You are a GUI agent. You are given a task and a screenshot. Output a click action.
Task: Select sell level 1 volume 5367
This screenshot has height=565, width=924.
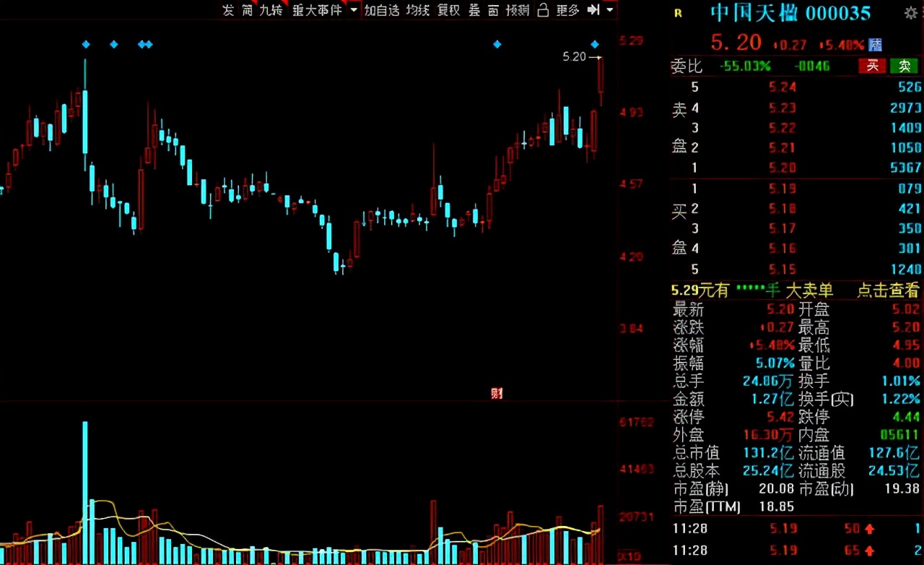(906, 168)
